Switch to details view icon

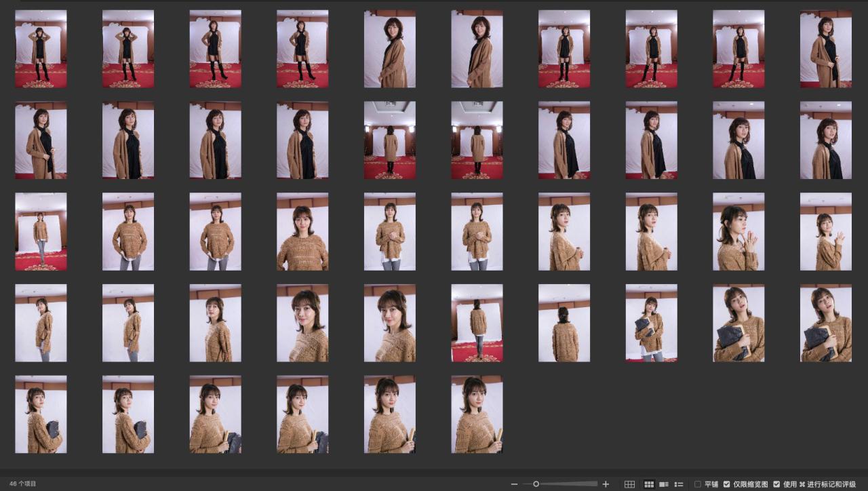664,484
